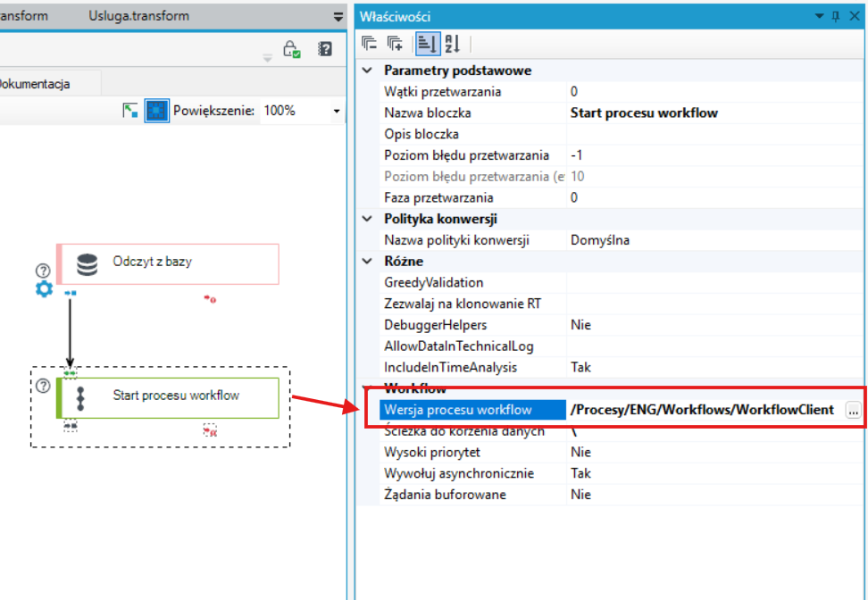Screen dimensions: 868x600
Task: Select the Odczyt z bazy block
Action: point(168,264)
